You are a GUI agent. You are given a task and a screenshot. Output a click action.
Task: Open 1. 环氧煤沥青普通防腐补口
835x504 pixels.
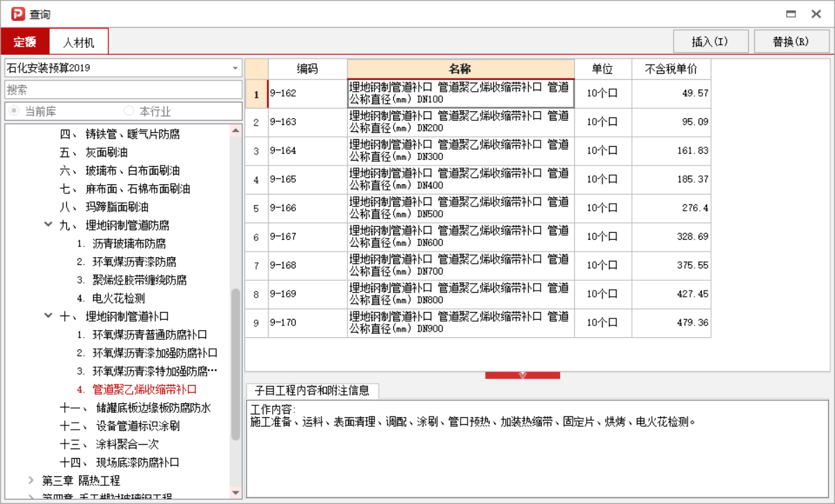click(x=142, y=334)
